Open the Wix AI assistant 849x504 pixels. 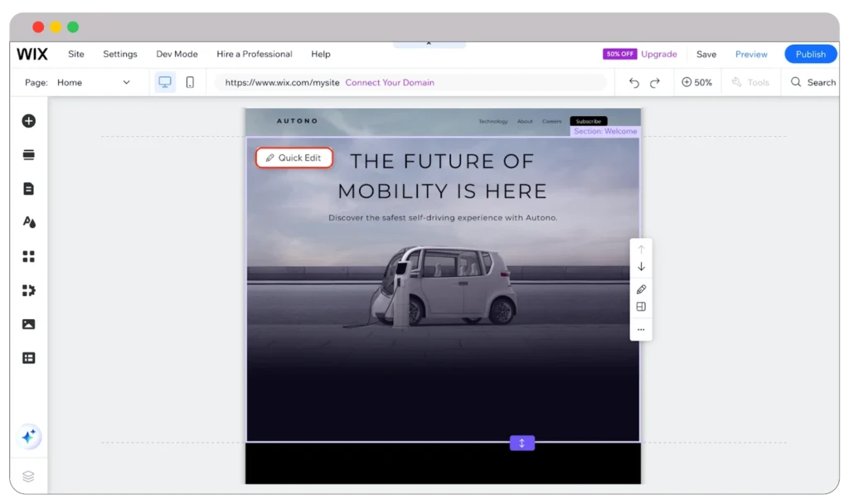coord(29,436)
